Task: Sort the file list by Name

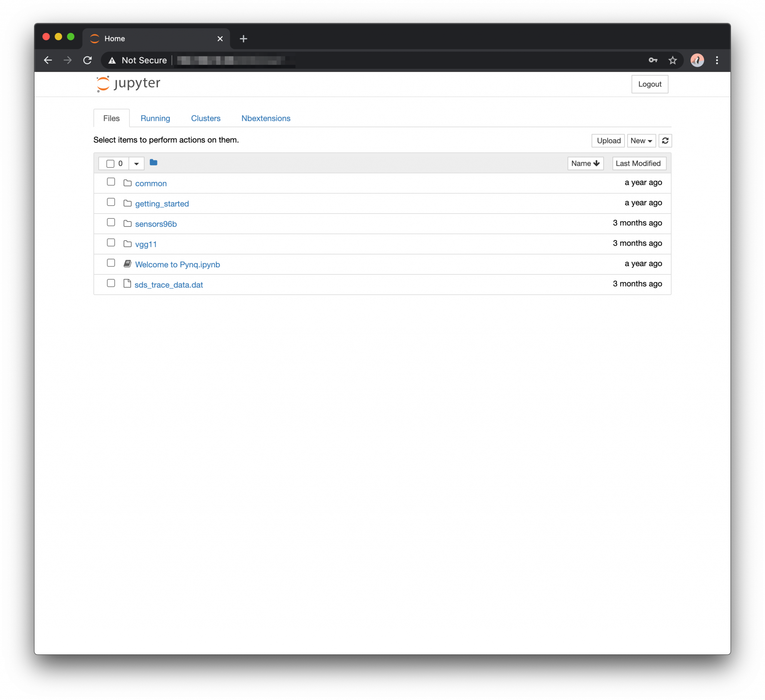Action: point(585,164)
